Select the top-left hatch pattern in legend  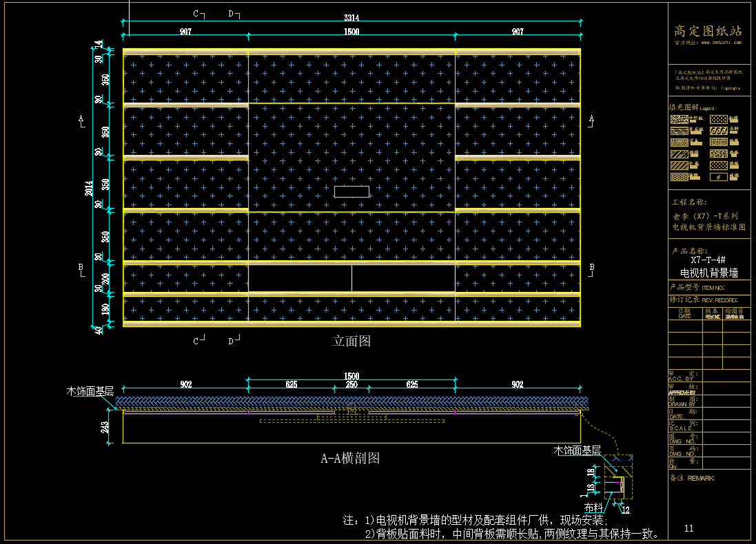point(679,119)
